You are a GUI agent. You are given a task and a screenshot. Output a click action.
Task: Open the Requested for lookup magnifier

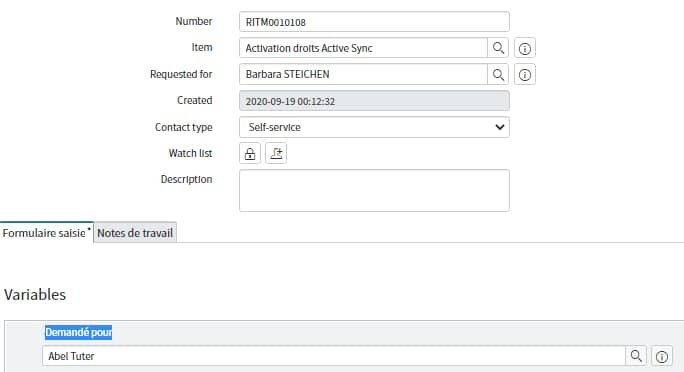[498, 75]
